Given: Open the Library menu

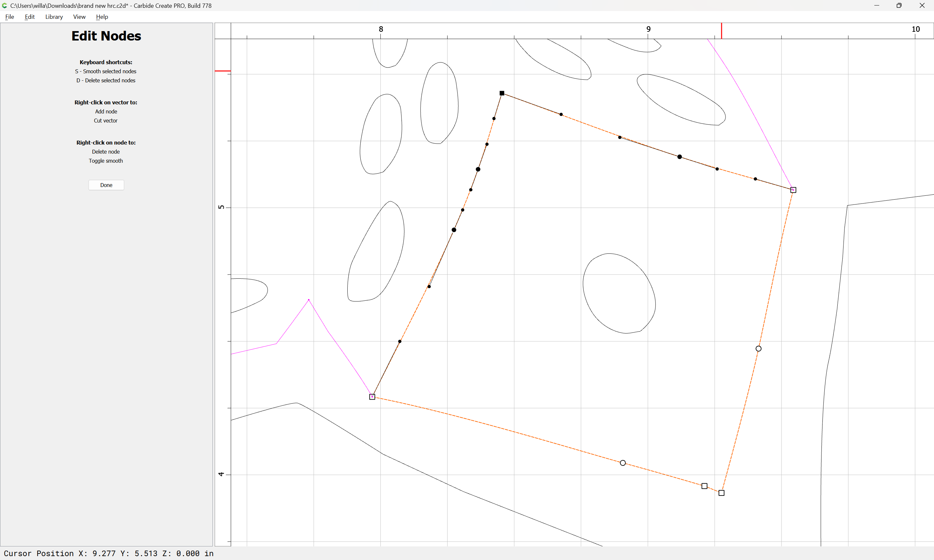Looking at the screenshot, I should (x=54, y=17).
